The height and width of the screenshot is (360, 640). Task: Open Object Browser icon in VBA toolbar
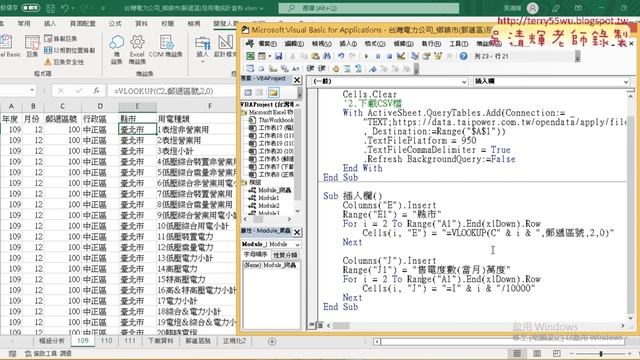pos(438,56)
